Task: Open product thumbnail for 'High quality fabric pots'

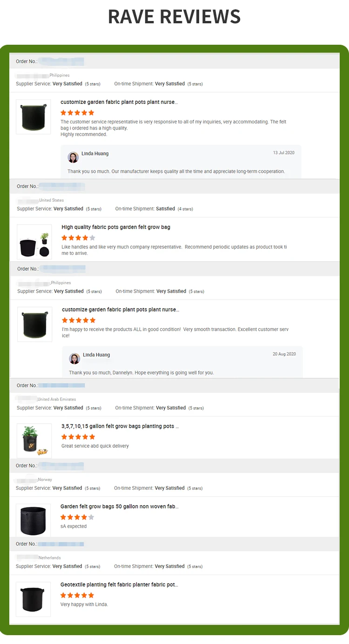Action: coord(34,242)
